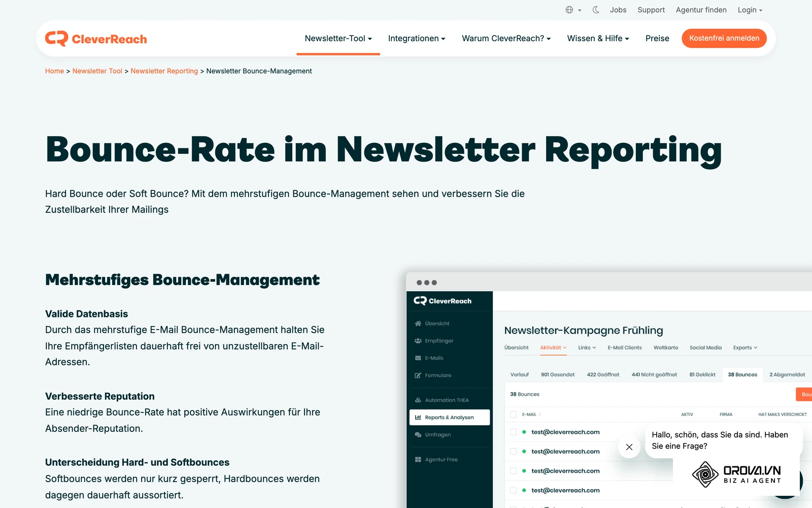Open the Support link
This screenshot has width=812, height=508.
[x=651, y=10]
